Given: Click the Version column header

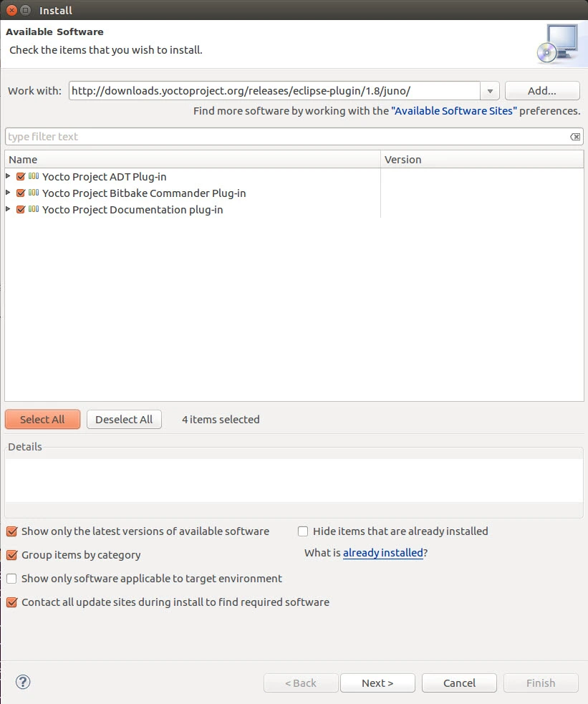Looking at the screenshot, I should [481, 160].
